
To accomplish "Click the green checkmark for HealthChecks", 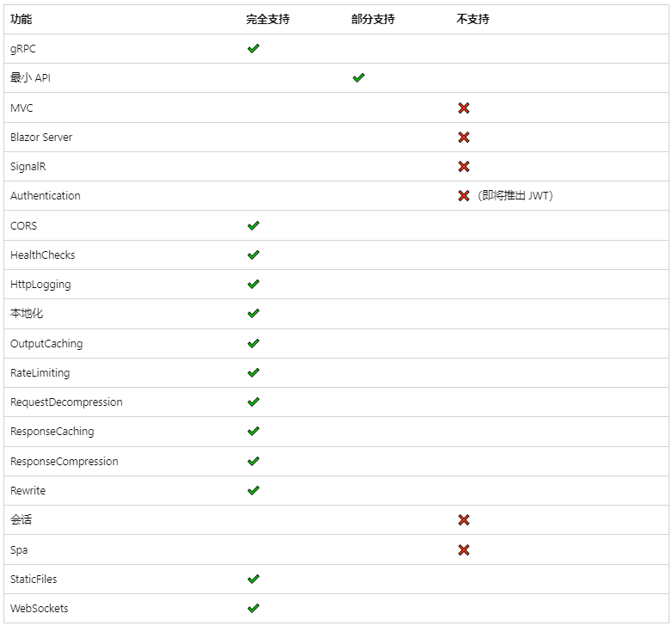I will click(x=253, y=255).
